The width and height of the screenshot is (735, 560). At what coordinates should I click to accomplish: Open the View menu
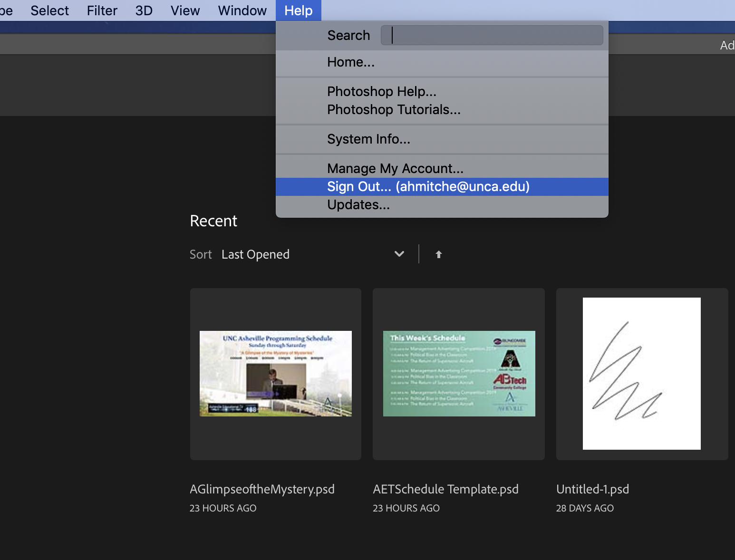[x=185, y=10]
